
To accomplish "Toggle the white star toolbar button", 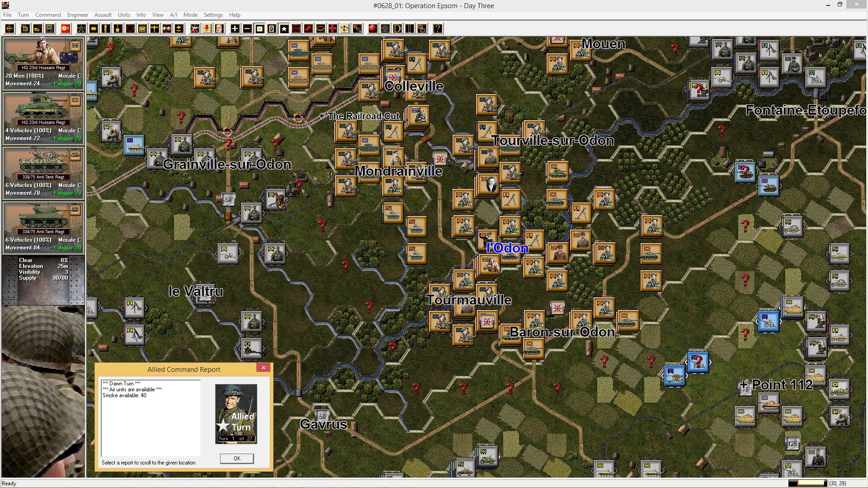I will coord(284,28).
